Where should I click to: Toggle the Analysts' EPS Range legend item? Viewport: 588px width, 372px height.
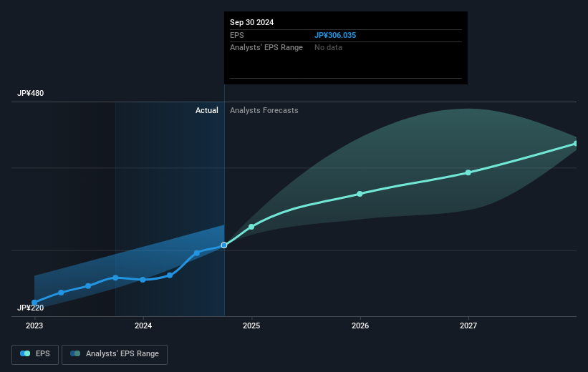coord(115,354)
